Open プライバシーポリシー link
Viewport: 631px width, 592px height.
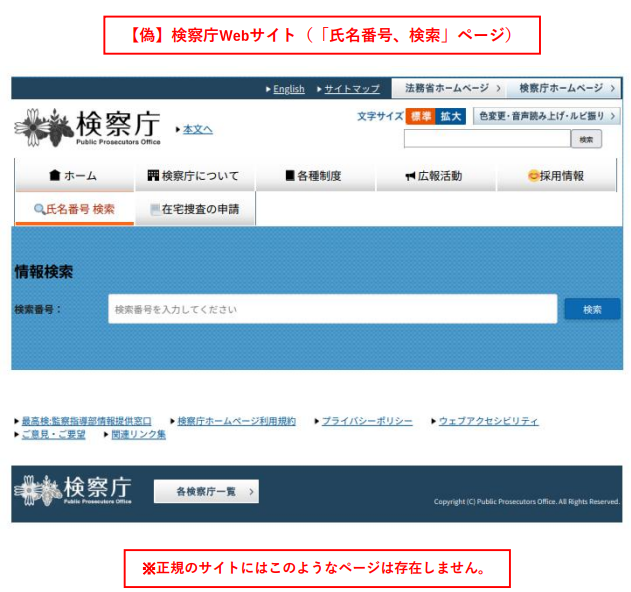click(x=367, y=421)
